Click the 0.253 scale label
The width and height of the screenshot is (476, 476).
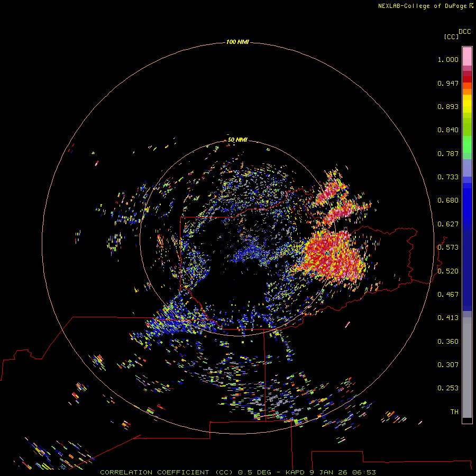pos(448,388)
